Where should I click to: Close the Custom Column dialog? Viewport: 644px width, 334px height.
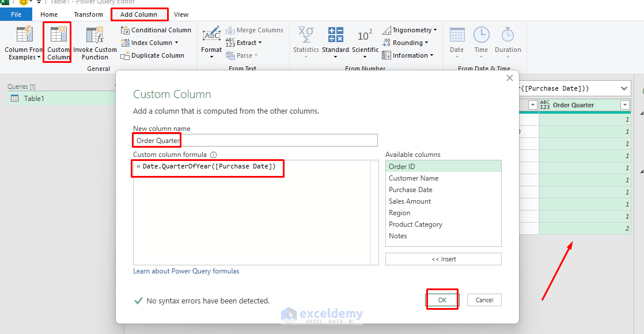click(510, 78)
